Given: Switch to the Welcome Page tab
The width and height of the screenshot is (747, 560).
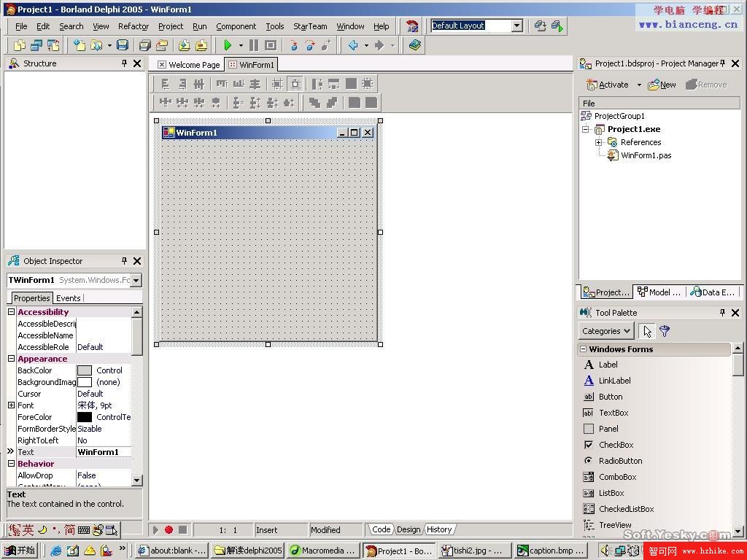Looking at the screenshot, I should (189, 65).
